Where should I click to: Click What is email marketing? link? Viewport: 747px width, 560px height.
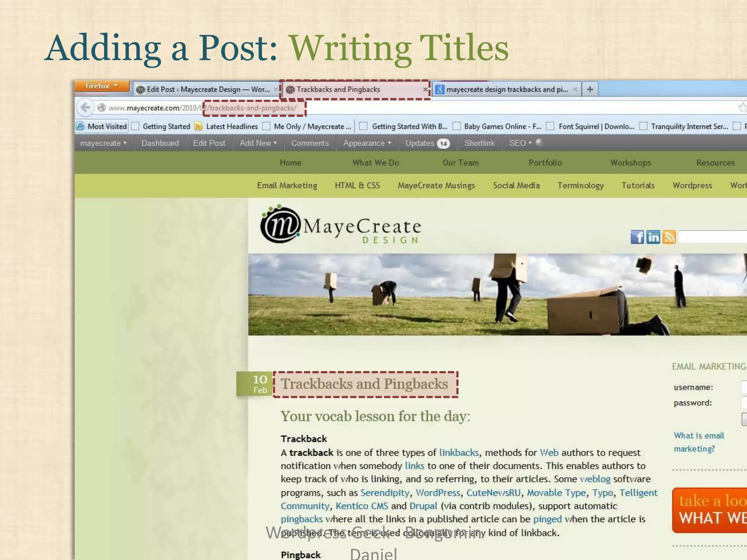point(699,442)
